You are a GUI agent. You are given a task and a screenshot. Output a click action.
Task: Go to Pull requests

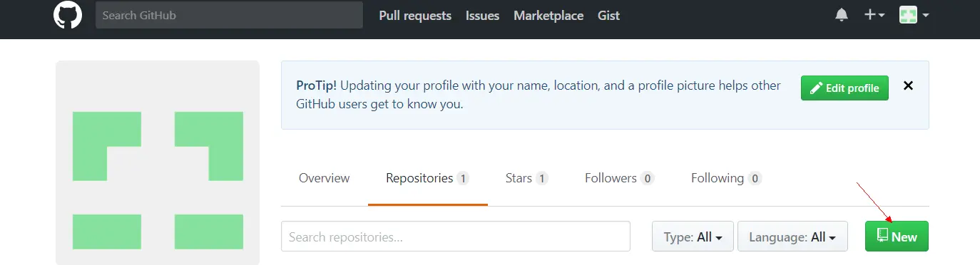click(415, 16)
